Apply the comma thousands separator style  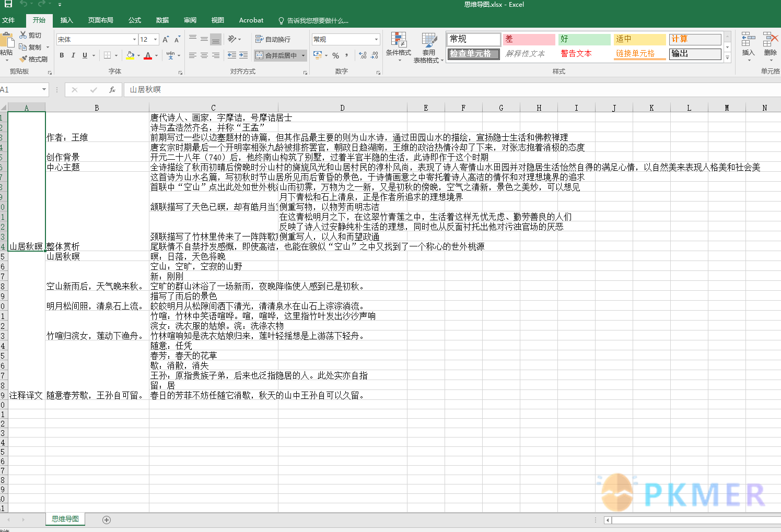coord(347,55)
